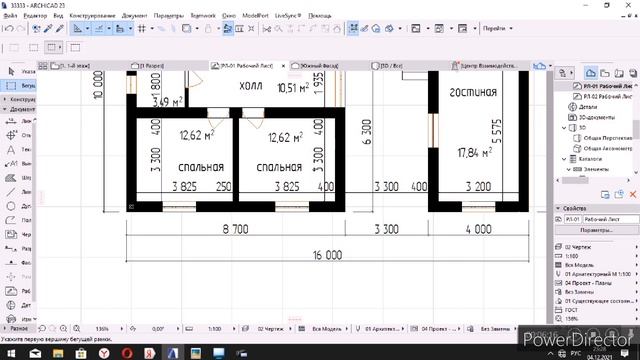Expand Разное toolbox group
640x360 pixels.
click(16, 328)
